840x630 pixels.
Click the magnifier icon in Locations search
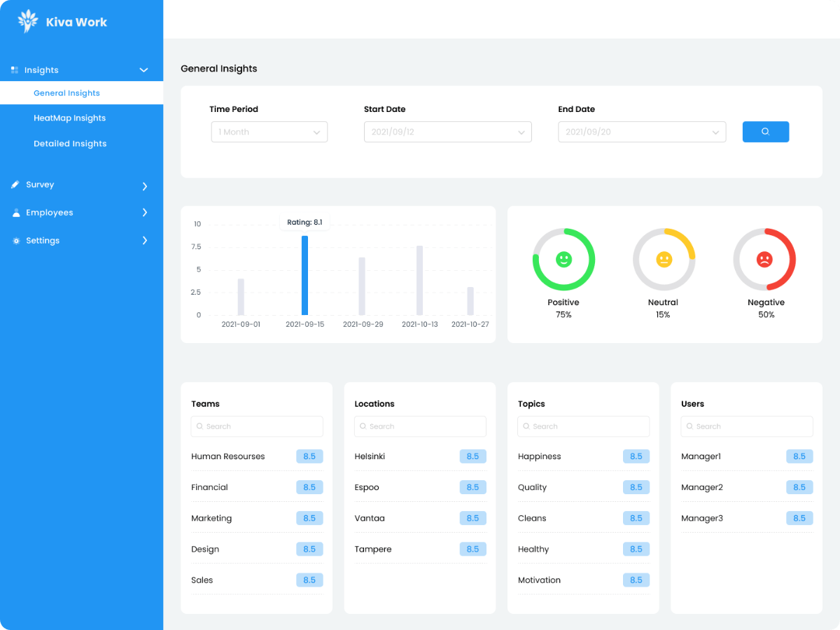tap(363, 426)
